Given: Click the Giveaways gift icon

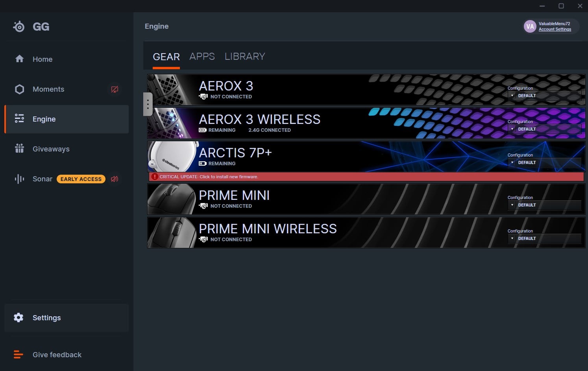Looking at the screenshot, I should coord(19,148).
